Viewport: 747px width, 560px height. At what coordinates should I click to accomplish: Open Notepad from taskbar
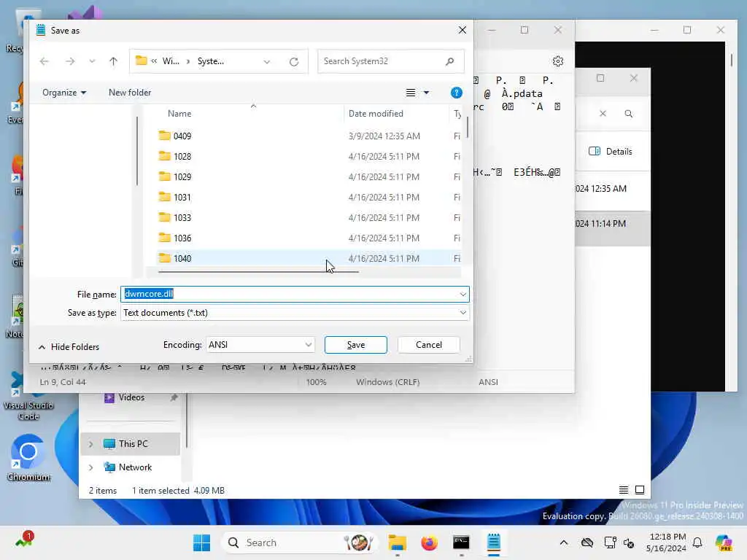click(494, 542)
